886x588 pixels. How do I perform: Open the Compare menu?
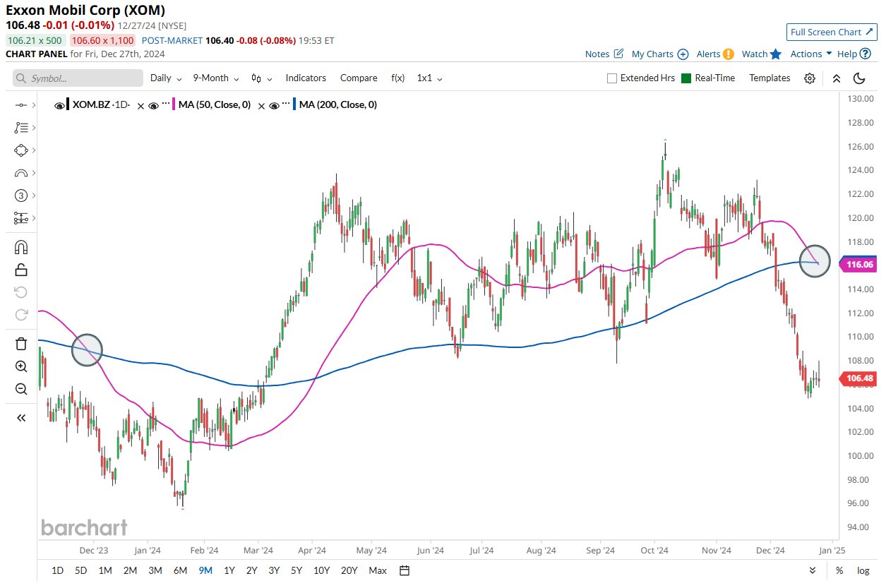click(359, 78)
